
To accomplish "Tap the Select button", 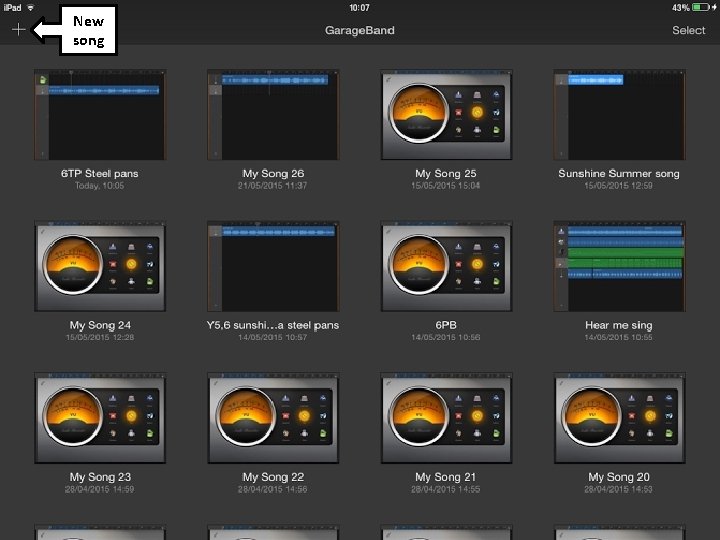I will [688, 30].
